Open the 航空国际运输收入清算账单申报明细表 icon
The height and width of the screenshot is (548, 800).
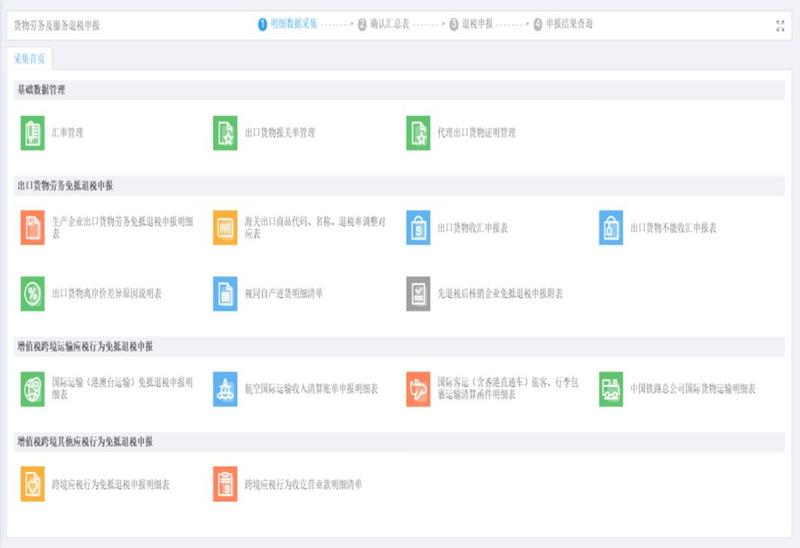225,389
